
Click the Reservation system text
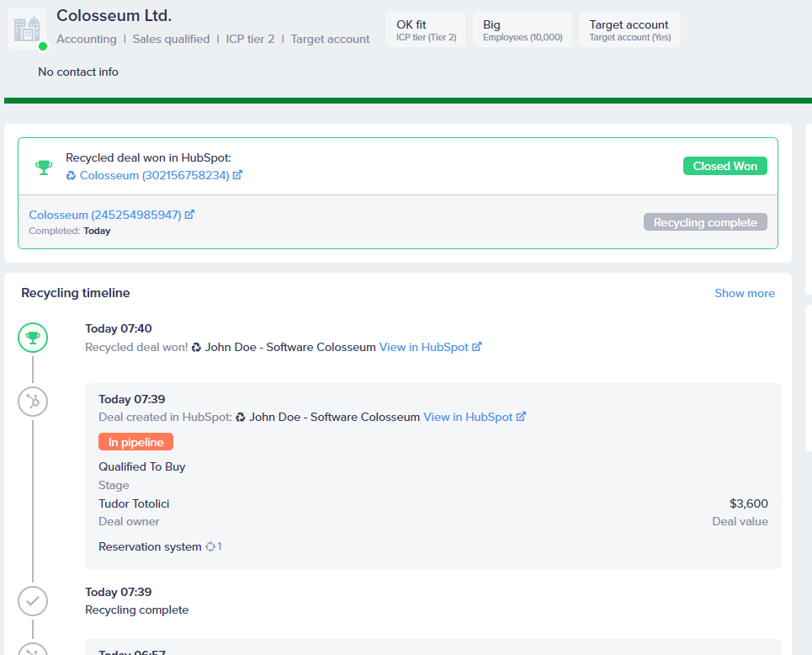coord(150,546)
